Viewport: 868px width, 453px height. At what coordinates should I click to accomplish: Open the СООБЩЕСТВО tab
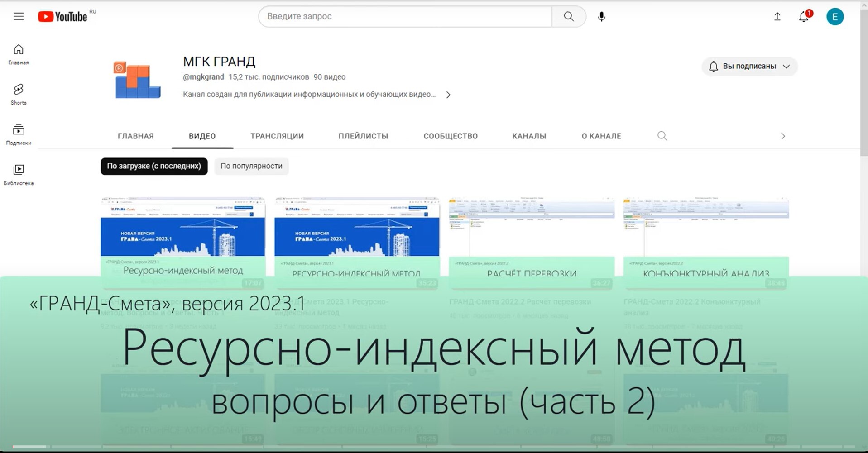pos(451,136)
